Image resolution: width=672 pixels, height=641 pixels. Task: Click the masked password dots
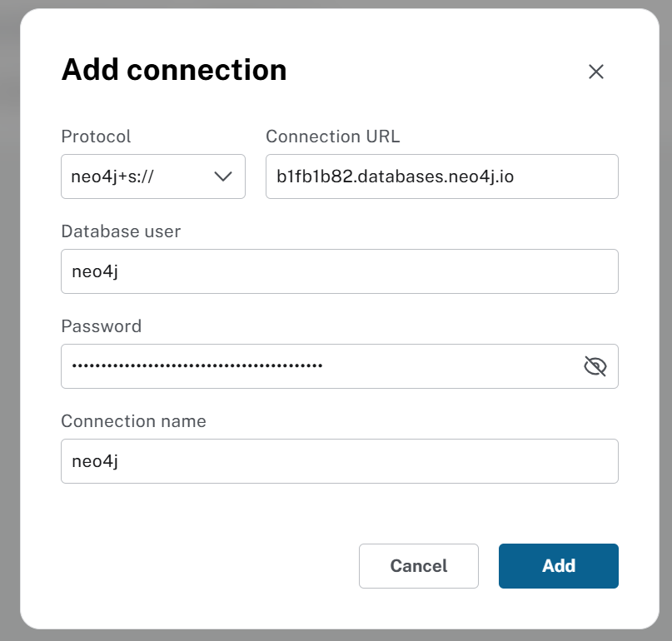pyautogui.click(x=197, y=366)
